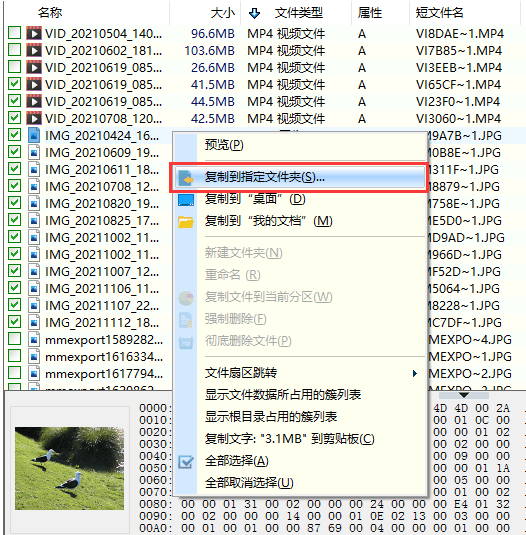Screen dimensions: 526x535
Task: Click the video icon of VID_20210708_120 file
Action: coord(34,118)
